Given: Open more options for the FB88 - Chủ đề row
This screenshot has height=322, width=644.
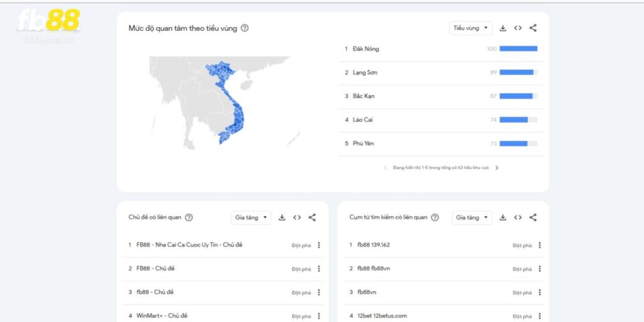Looking at the screenshot, I should pos(319,269).
